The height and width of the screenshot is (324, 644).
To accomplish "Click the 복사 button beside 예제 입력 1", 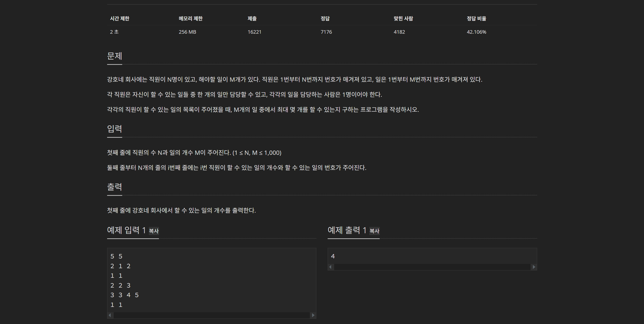I will pyautogui.click(x=154, y=231).
